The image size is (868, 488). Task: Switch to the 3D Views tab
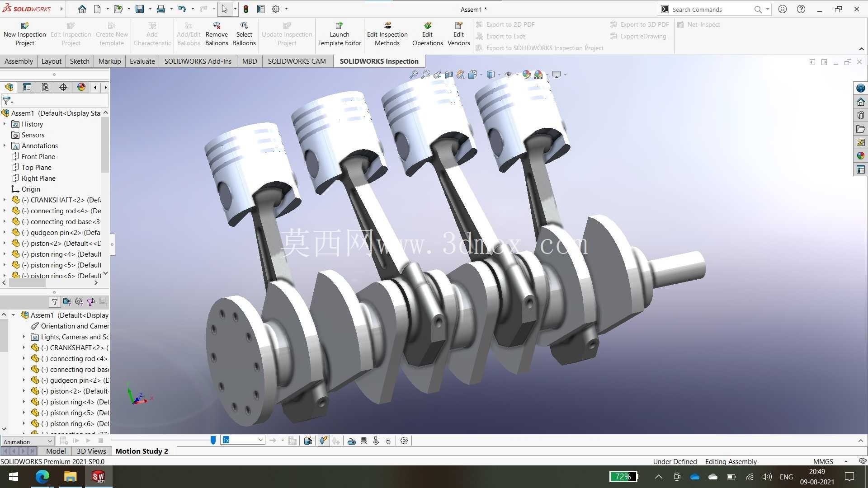pos(91,451)
